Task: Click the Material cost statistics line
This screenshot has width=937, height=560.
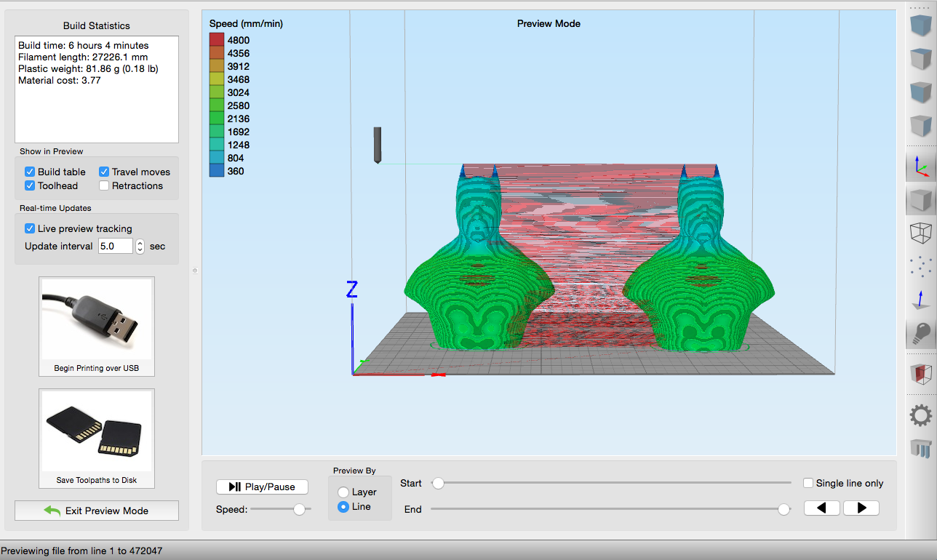Action: coord(60,80)
